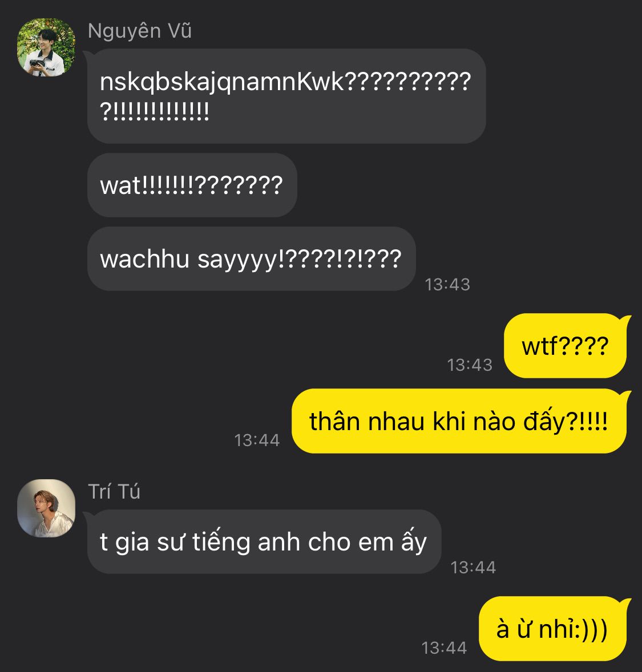Screen dimensions: 642x672
Task: Select the message starting with nskqbskajqnamnKwk
Action: pos(286,96)
